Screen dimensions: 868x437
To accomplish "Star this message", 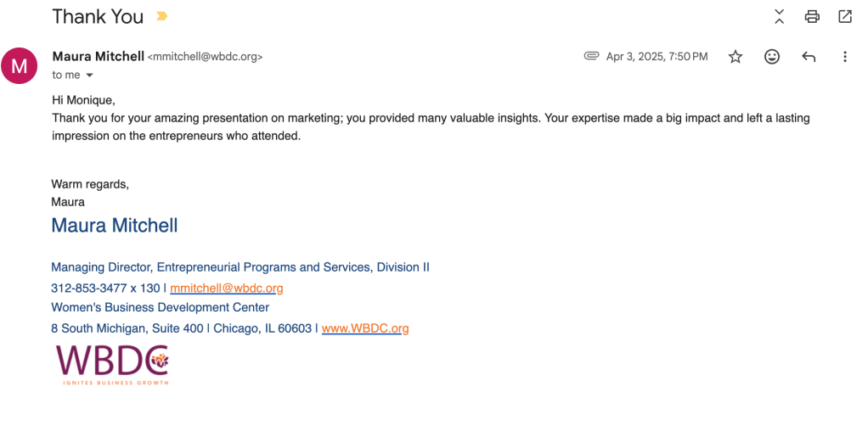I will click(736, 57).
